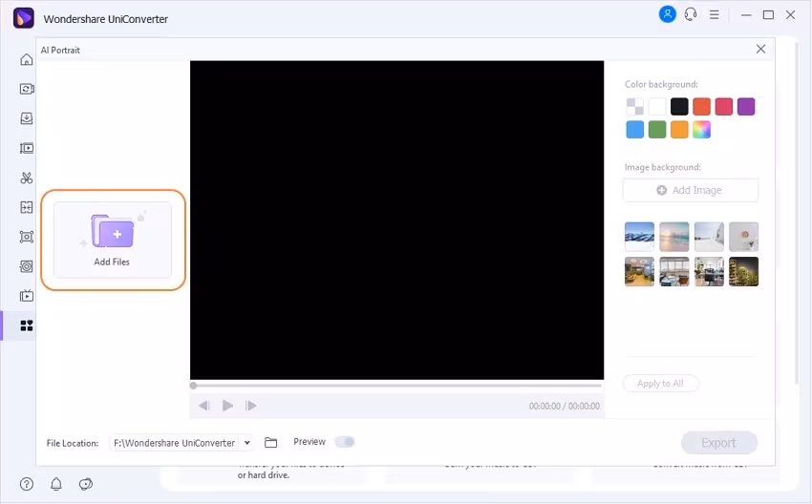Click the Add Image button
This screenshot has height=504, width=812.
(x=691, y=190)
